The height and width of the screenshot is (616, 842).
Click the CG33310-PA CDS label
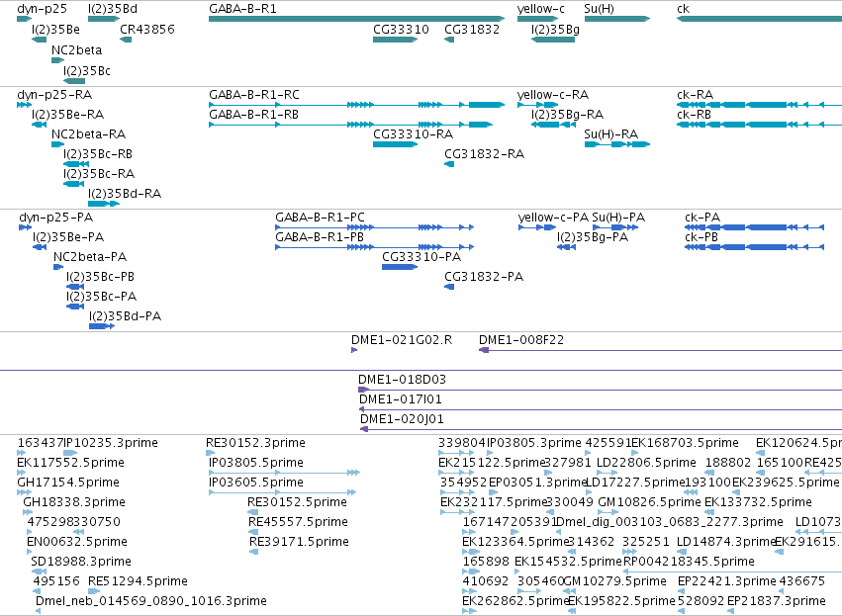421,257
